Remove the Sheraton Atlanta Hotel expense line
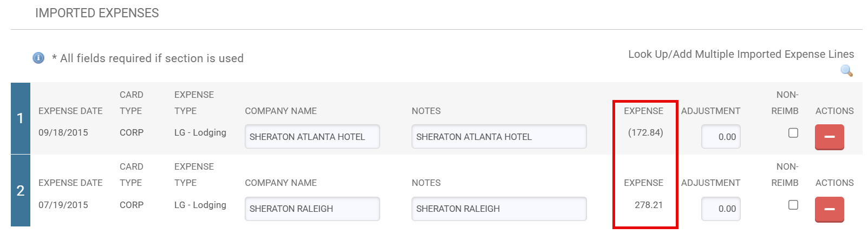868x234 pixels. [829, 137]
